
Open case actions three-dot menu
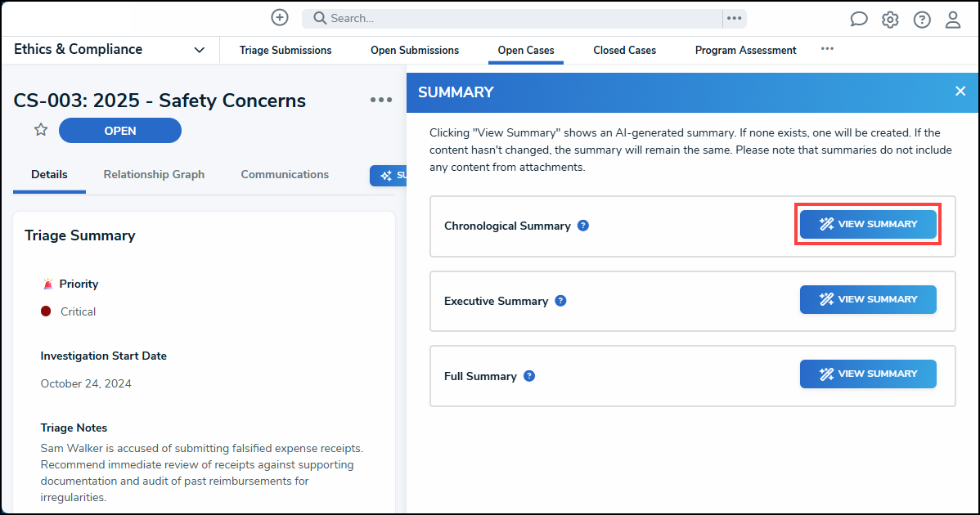point(381,100)
